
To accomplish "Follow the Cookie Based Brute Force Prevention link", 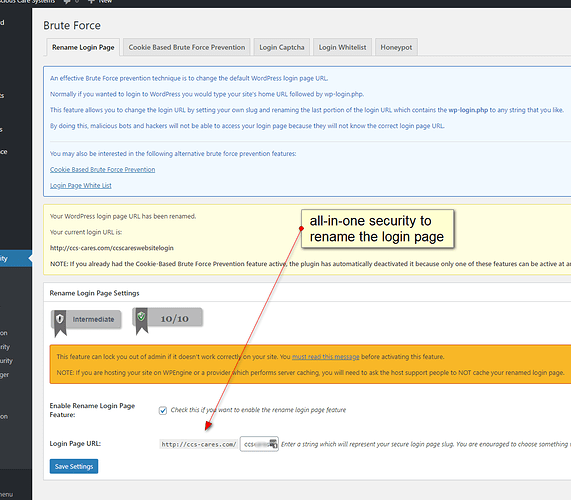I will tap(102, 170).
